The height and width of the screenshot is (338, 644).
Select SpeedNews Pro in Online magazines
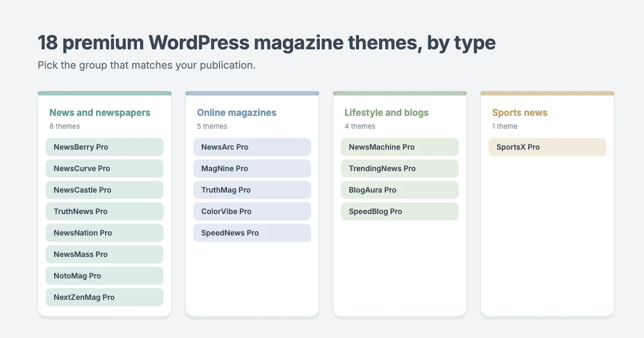[252, 233]
